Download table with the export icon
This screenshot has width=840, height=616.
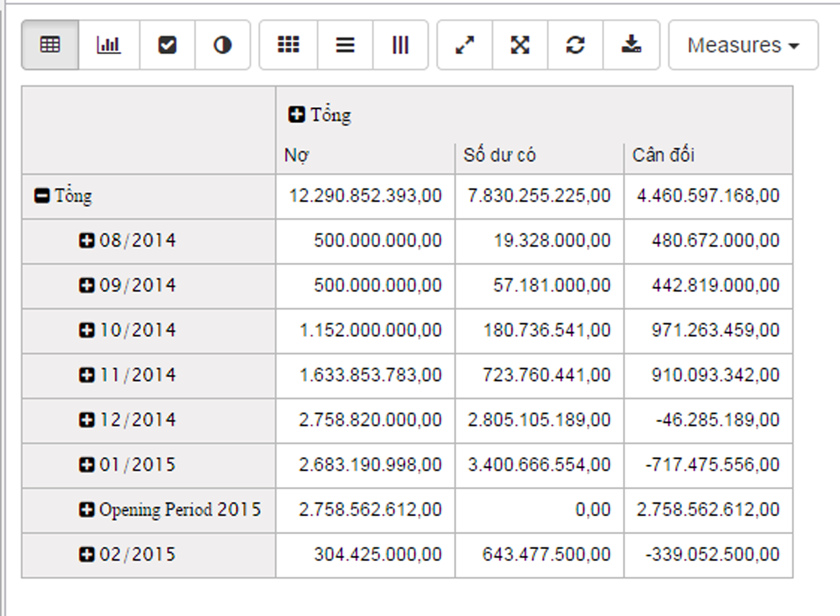pyautogui.click(x=631, y=45)
